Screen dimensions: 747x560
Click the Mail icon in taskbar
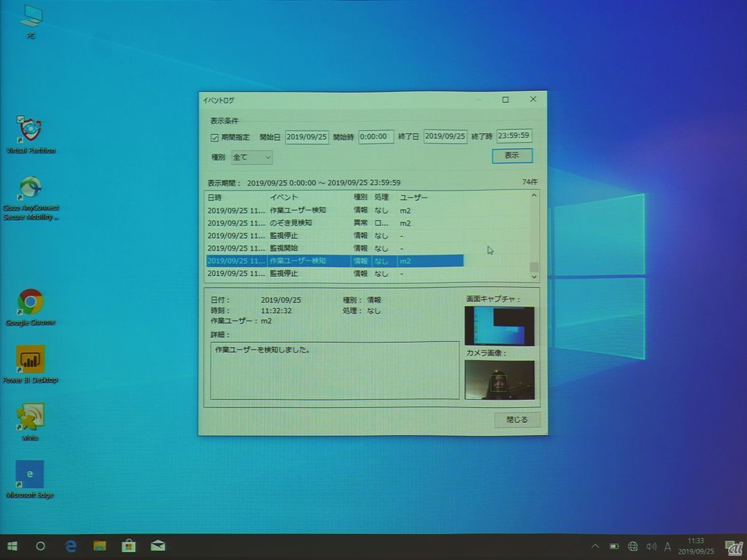pyautogui.click(x=157, y=546)
